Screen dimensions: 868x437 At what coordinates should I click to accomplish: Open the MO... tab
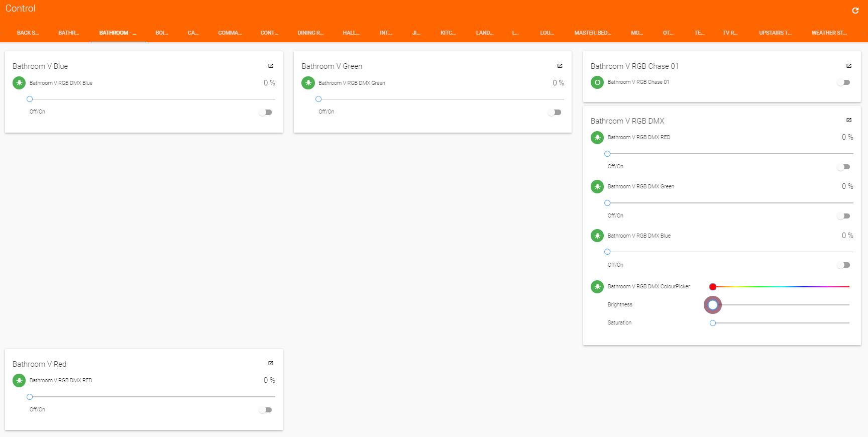pyautogui.click(x=637, y=33)
